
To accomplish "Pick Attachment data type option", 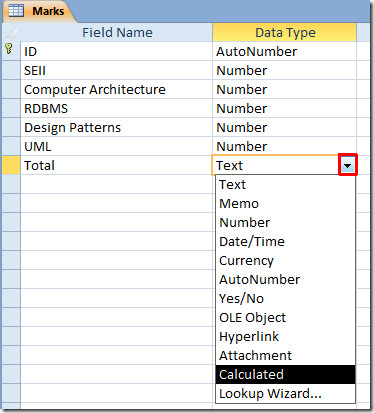I will pyautogui.click(x=285, y=355).
